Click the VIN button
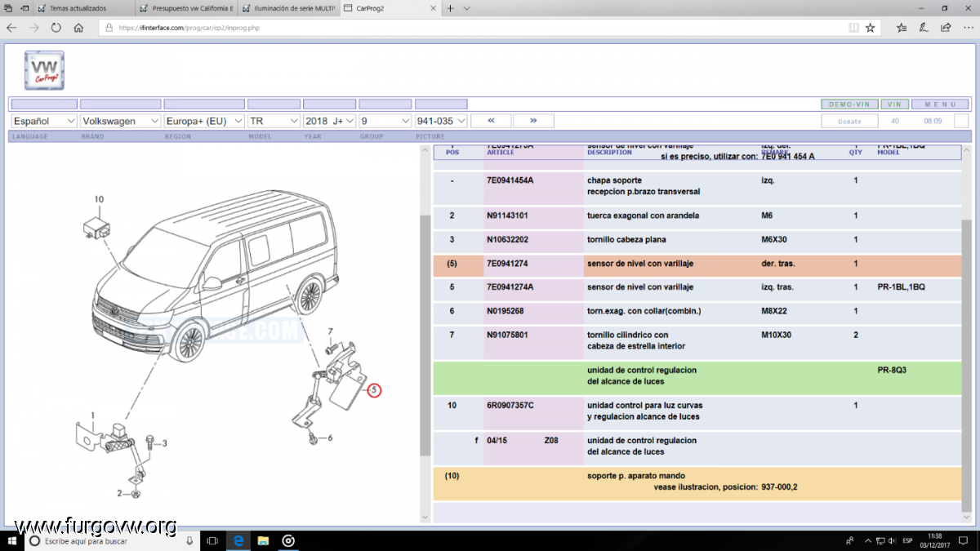Image resolution: width=980 pixels, height=551 pixels. point(894,104)
